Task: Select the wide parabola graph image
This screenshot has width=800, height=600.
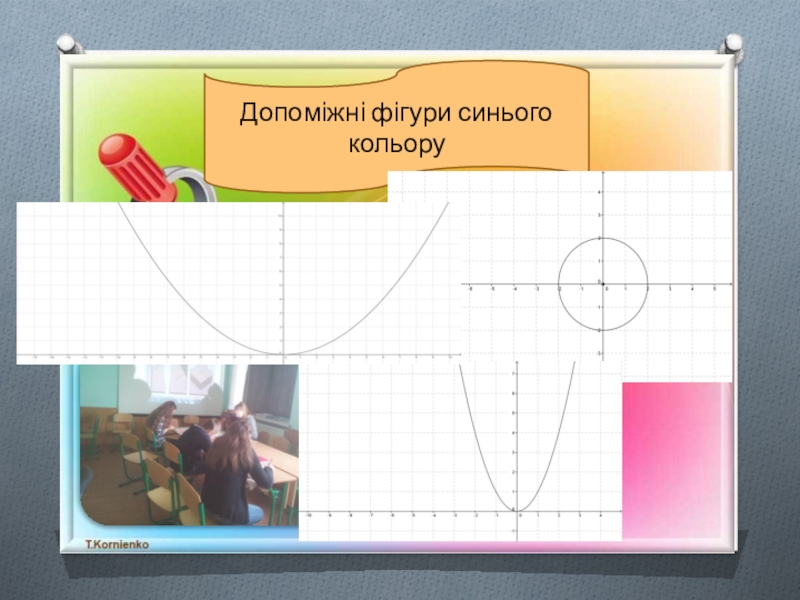Action: click(x=236, y=282)
